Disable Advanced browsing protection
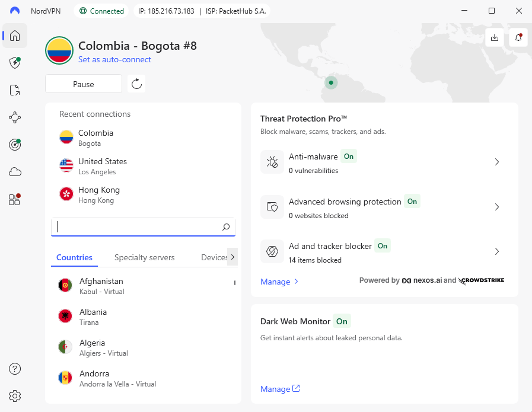 (412, 202)
